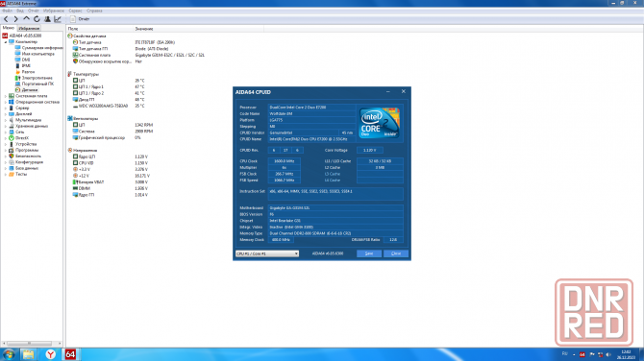This screenshot has height=361, width=644.
Task: Click the ЦП 1 / Ядро 1 temperature row
Action: [109, 87]
